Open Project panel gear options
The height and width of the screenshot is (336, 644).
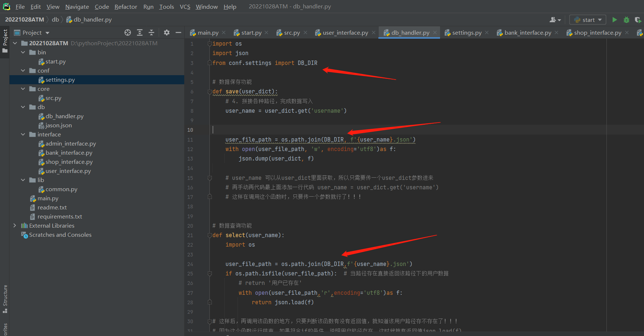click(x=167, y=32)
